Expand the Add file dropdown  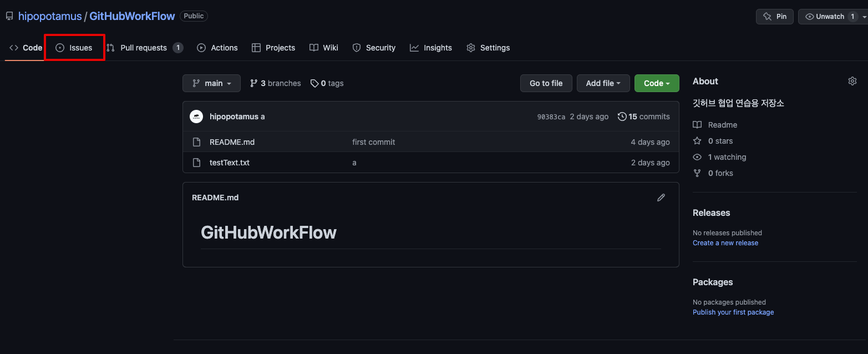[x=603, y=83]
